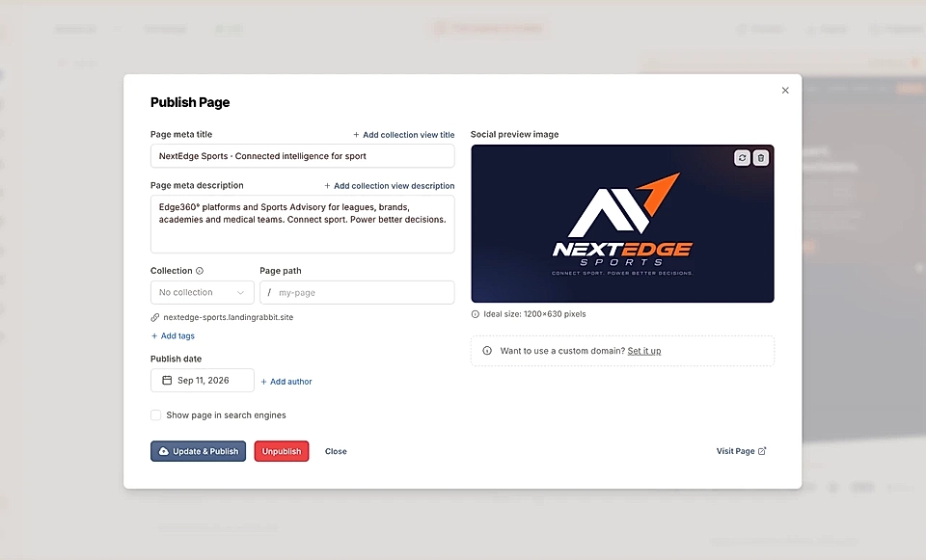Click the NextEdge Sports preview thumbnail
The width and height of the screenshot is (926, 560).
pos(622,224)
